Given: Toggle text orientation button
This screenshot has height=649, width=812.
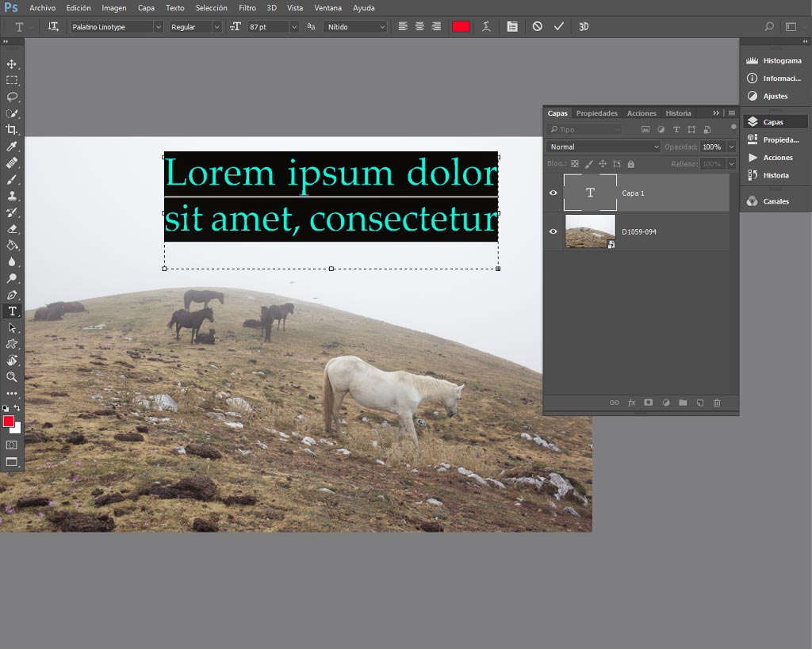Looking at the screenshot, I should (53, 26).
